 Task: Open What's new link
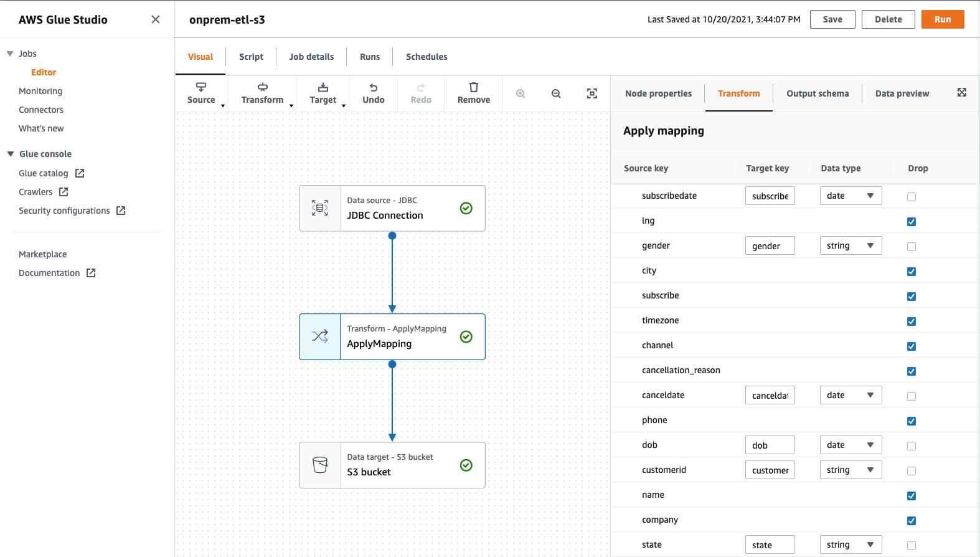click(x=41, y=128)
